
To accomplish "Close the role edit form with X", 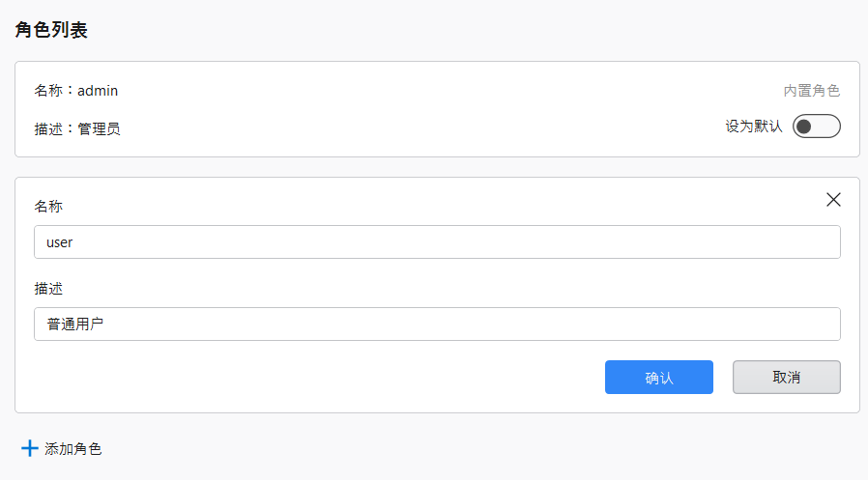I will [833, 200].
